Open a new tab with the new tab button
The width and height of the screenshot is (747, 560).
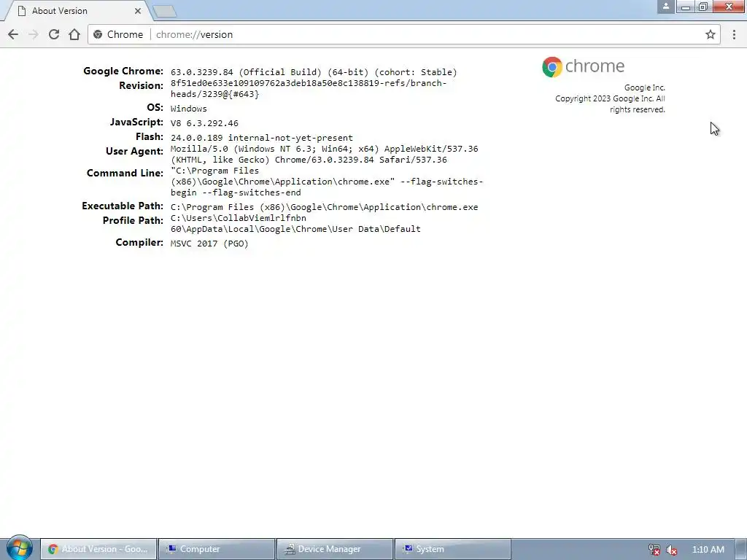coord(166,11)
